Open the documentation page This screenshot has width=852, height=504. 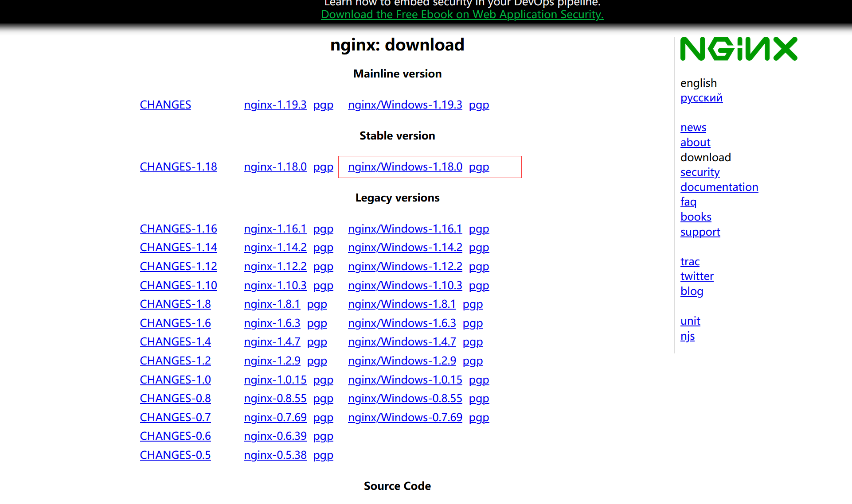[x=719, y=187]
